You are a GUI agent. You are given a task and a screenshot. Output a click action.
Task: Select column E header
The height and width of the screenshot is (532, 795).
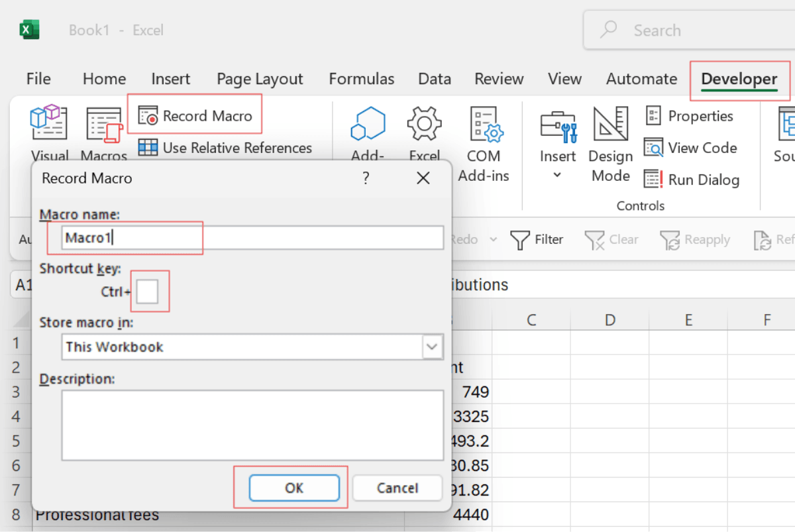click(x=688, y=321)
